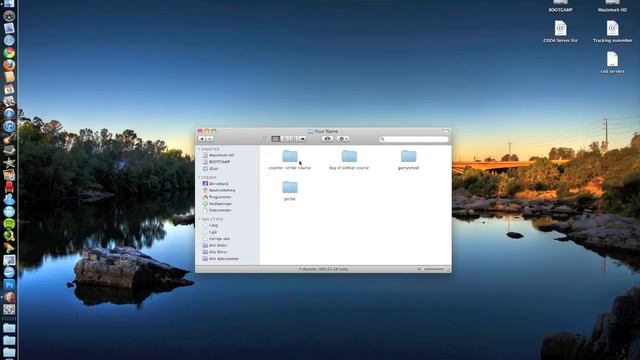
Task: Click the Finder status bar item count
Action: pyautogui.click(x=323, y=269)
